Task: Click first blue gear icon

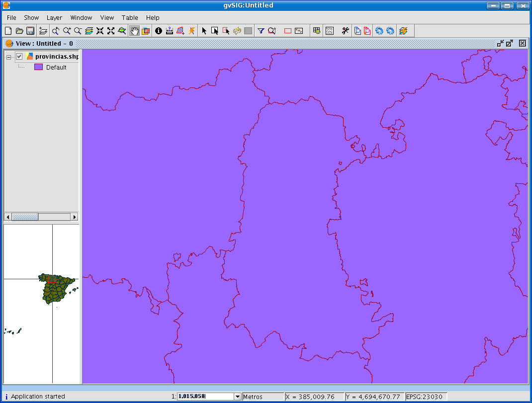Action: (x=379, y=31)
